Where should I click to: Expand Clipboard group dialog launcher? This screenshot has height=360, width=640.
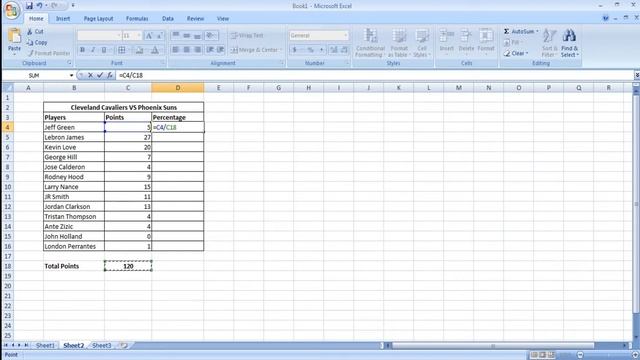coord(69,63)
